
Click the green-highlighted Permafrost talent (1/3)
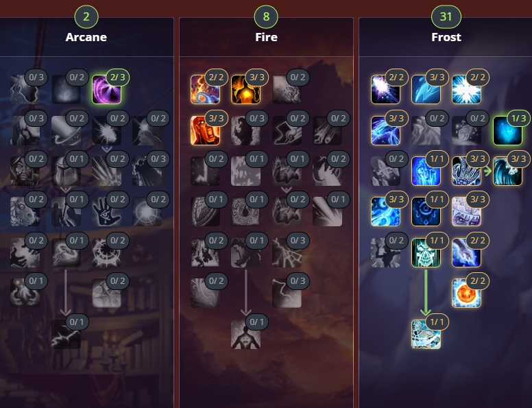pyautogui.click(x=507, y=130)
